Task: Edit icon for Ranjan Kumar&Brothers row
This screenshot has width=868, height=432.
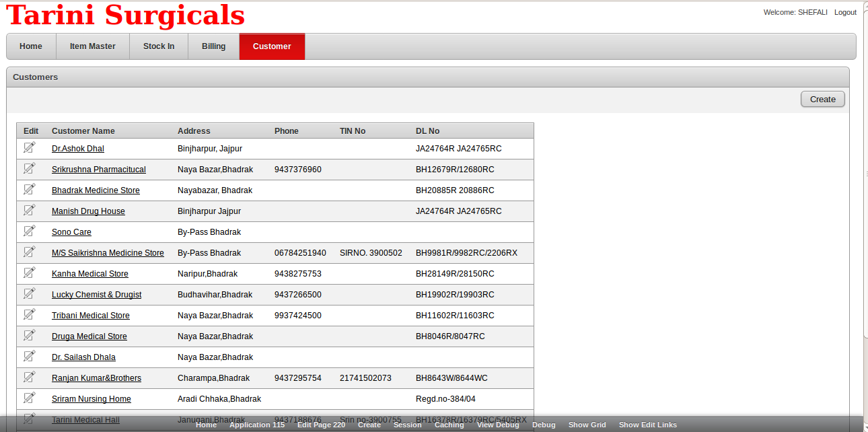Action: [x=30, y=377]
